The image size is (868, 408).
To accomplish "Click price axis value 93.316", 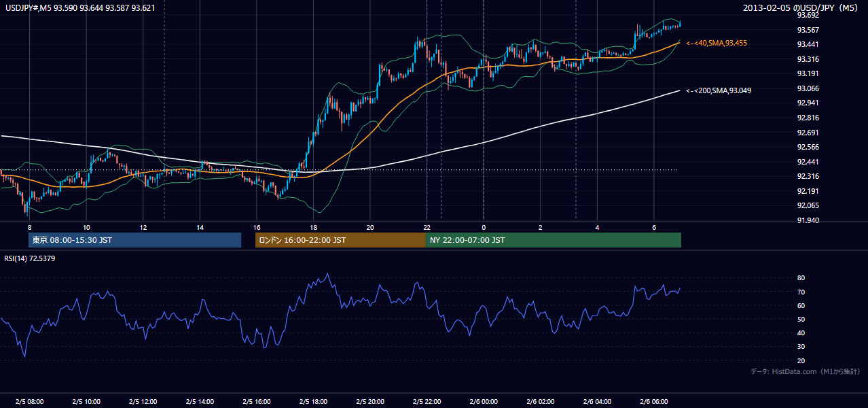I will click(x=807, y=59).
